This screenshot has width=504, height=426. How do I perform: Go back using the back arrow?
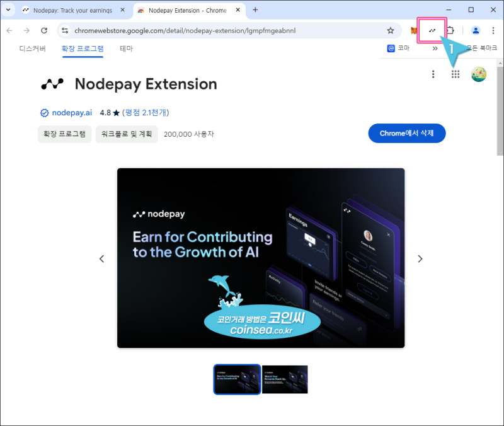[x=9, y=30]
